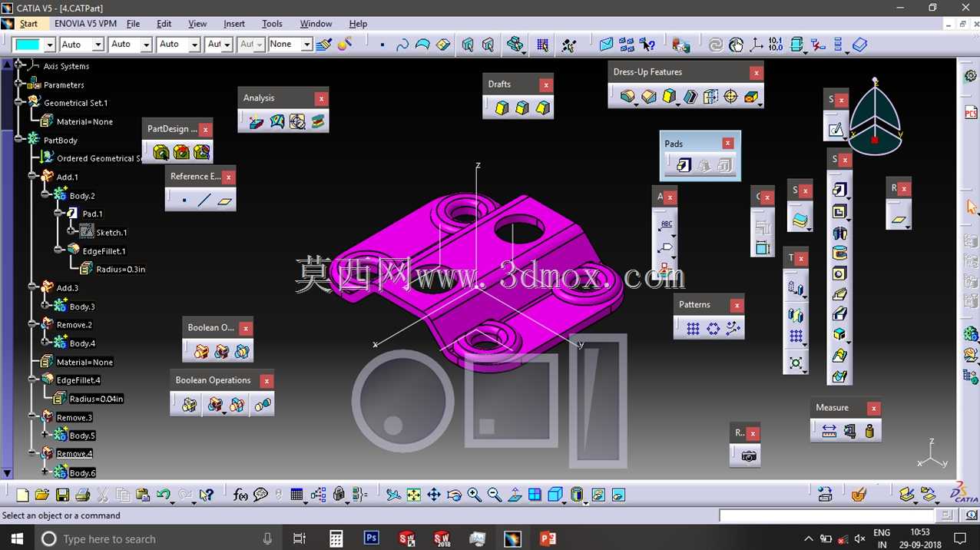The image size is (980, 550).
Task: Select the Pad tool in Pads toolbar
Action: (x=684, y=165)
